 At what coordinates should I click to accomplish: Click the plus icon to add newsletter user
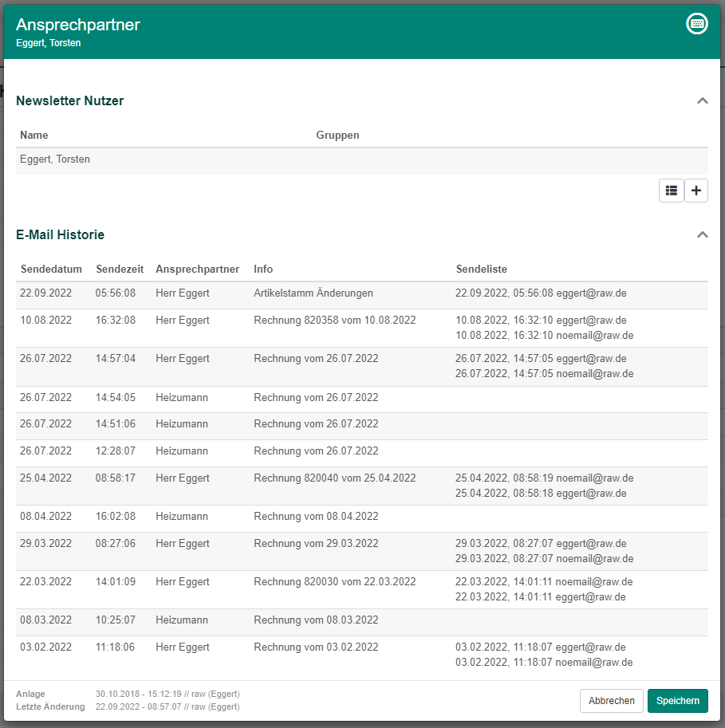696,191
